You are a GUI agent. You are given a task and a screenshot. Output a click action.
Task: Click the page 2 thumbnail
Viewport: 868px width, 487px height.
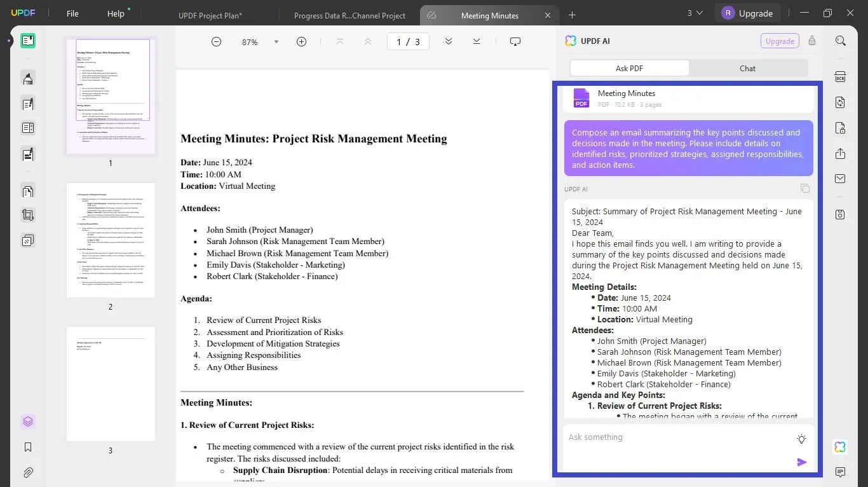coord(111,240)
